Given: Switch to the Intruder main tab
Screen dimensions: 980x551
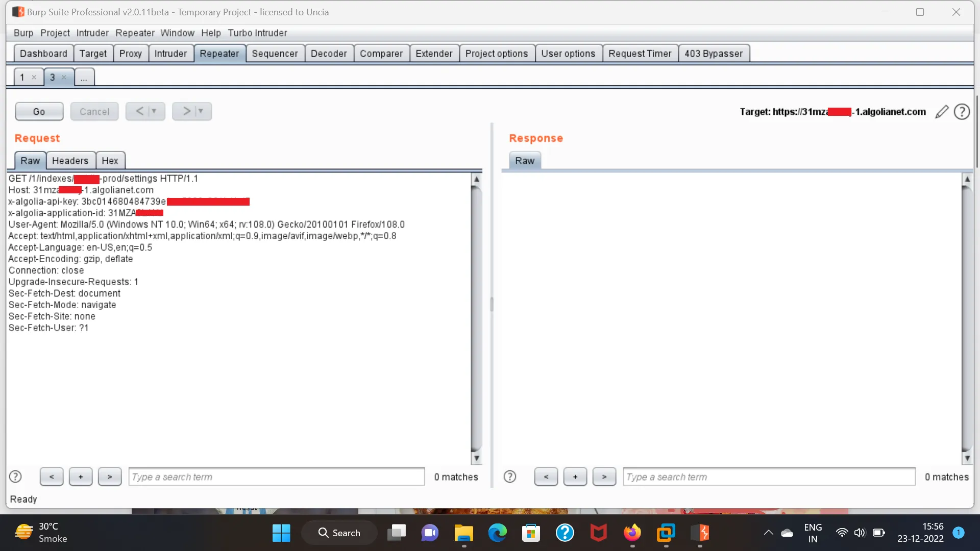Looking at the screenshot, I should (170, 54).
